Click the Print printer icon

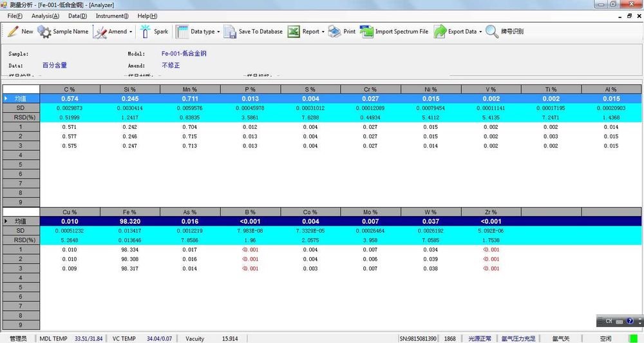click(334, 31)
